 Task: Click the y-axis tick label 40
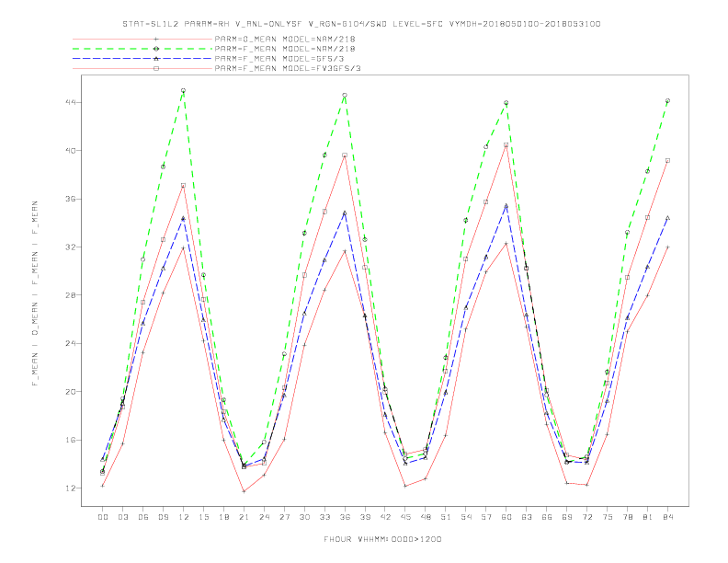coord(70,151)
